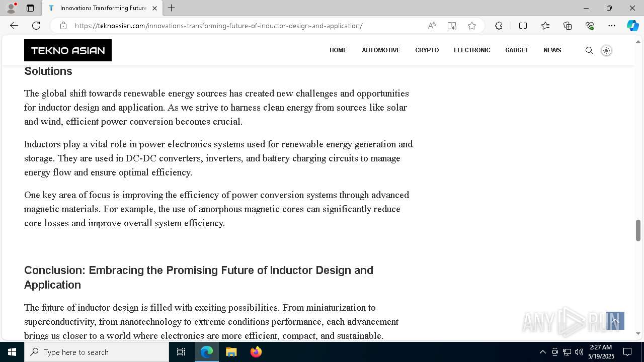Viewport: 644px width, 362px height.
Task: Click the back-to-top arrow button
Action: coord(615,321)
